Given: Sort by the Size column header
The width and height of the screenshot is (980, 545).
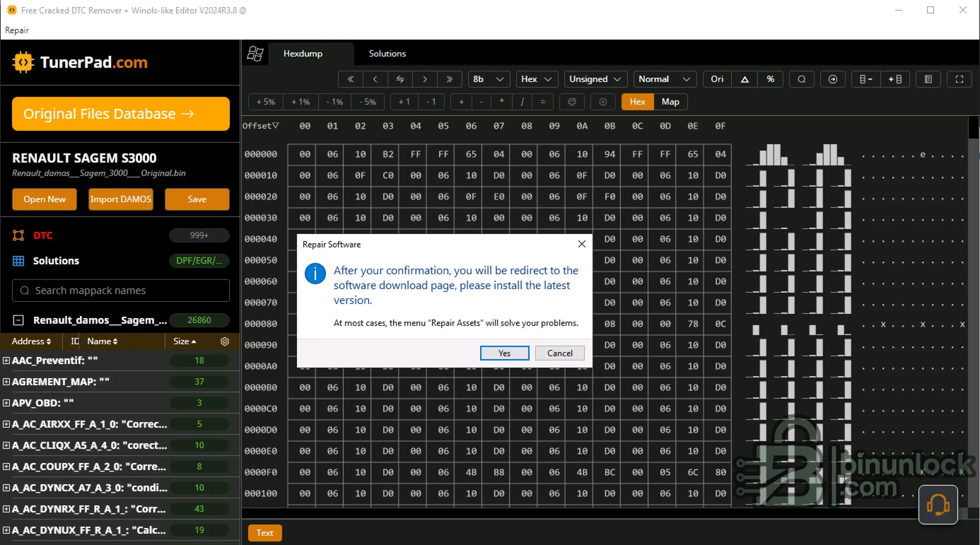Looking at the screenshot, I should pos(185,341).
